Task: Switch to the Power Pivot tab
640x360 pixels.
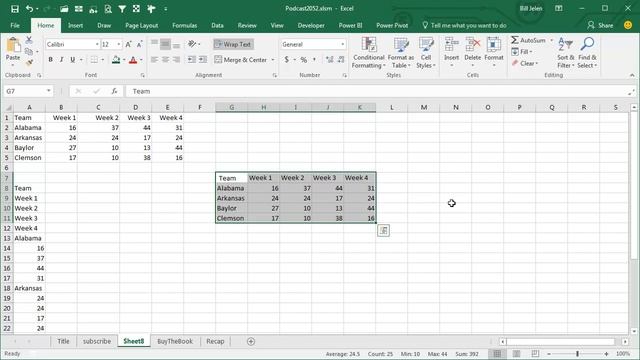Action: (392, 25)
